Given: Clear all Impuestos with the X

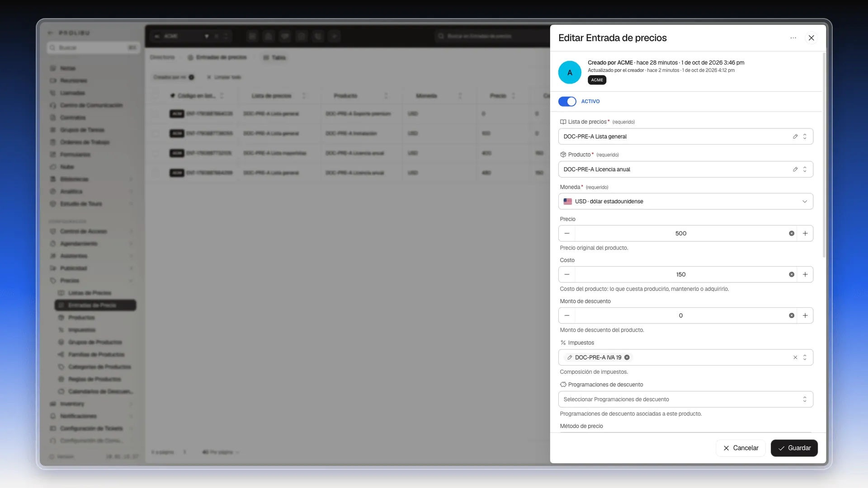Looking at the screenshot, I should (795, 357).
